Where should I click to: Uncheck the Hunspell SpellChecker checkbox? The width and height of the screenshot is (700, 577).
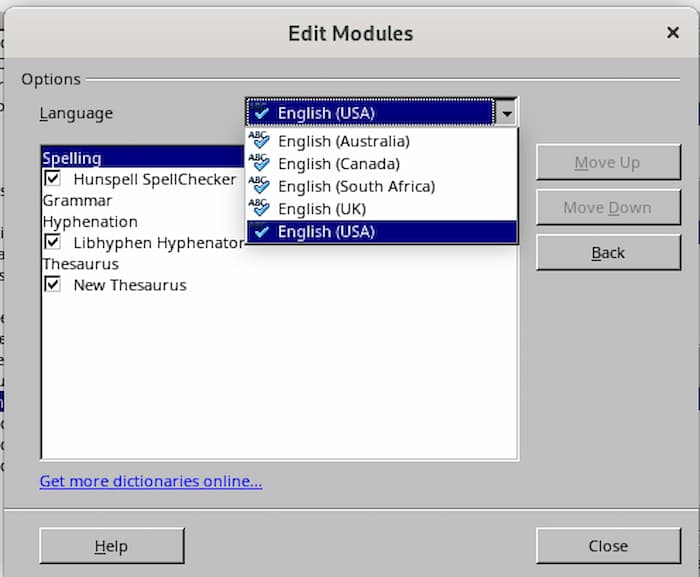click(52, 180)
